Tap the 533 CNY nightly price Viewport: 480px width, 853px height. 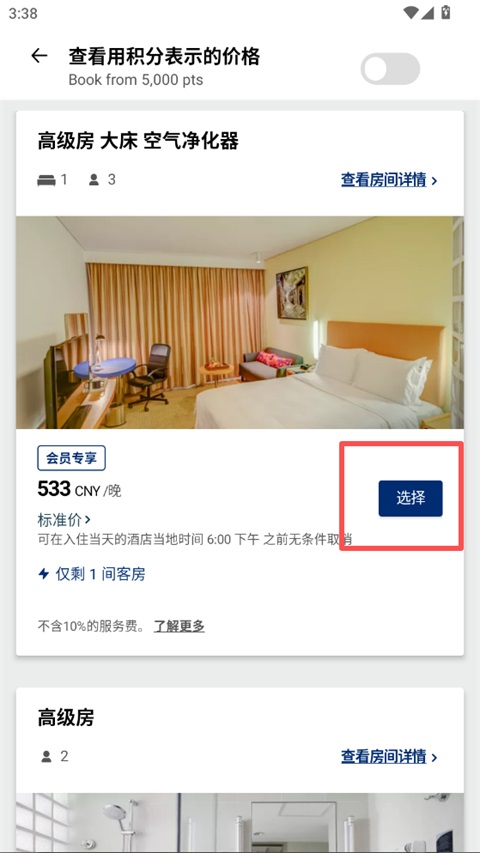(79, 490)
